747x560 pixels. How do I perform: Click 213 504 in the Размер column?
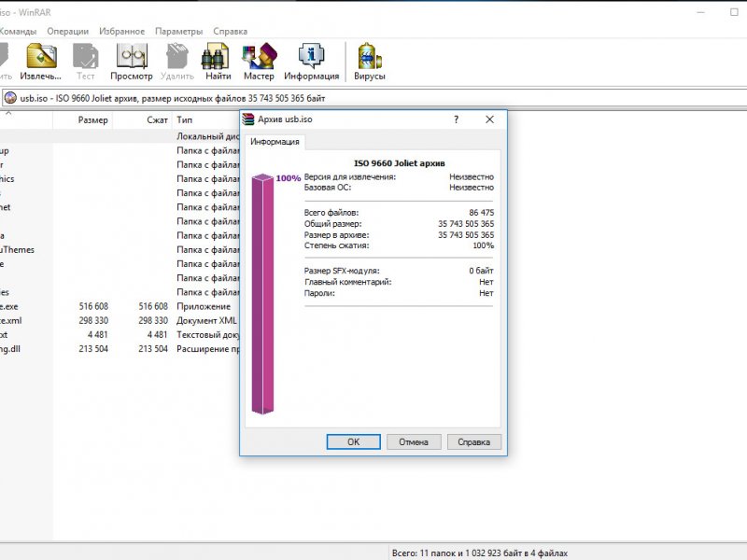pos(93,348)
